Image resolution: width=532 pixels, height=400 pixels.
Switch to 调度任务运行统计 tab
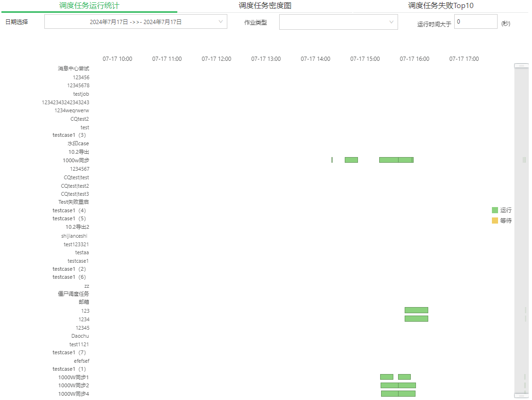click(x=89, y=6)
